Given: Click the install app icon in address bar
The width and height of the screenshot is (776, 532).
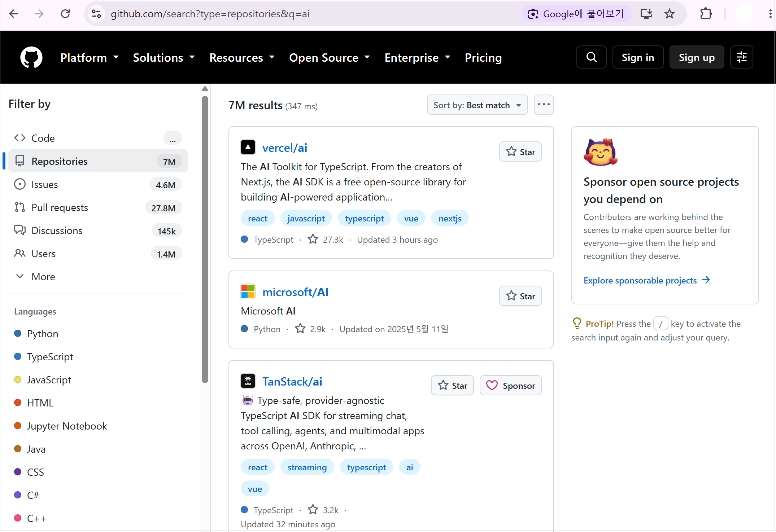Looking at the screenshot, I should (x=646, y=14).
